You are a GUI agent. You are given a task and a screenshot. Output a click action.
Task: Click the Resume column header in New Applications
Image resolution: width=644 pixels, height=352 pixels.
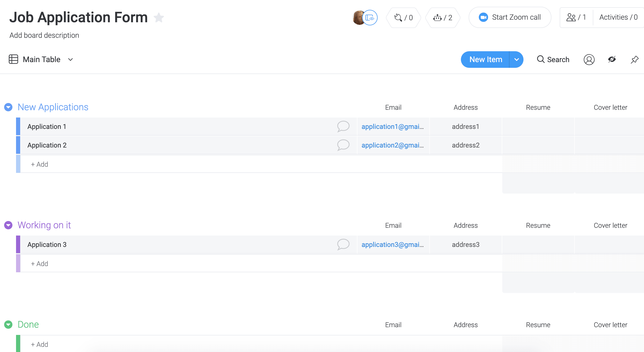(538, 107)
